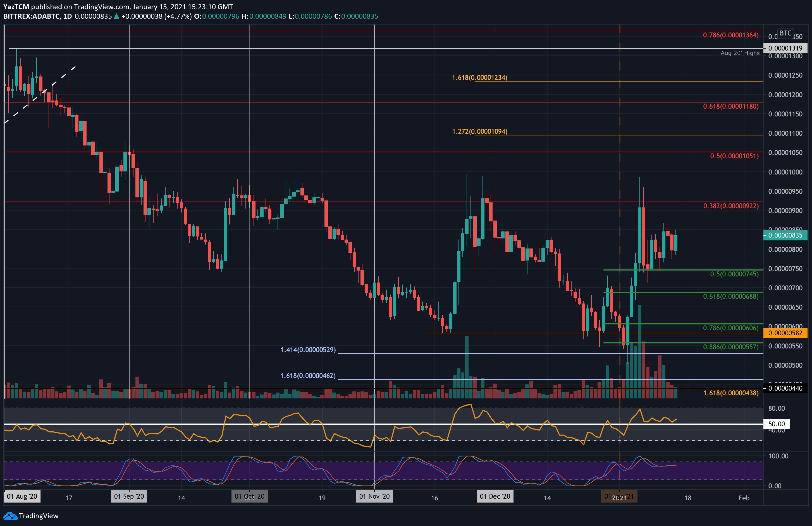Select the 01 Jan '21 highlighted date label
The width and height of the screenshot is (812, 526).
(620, 496)
